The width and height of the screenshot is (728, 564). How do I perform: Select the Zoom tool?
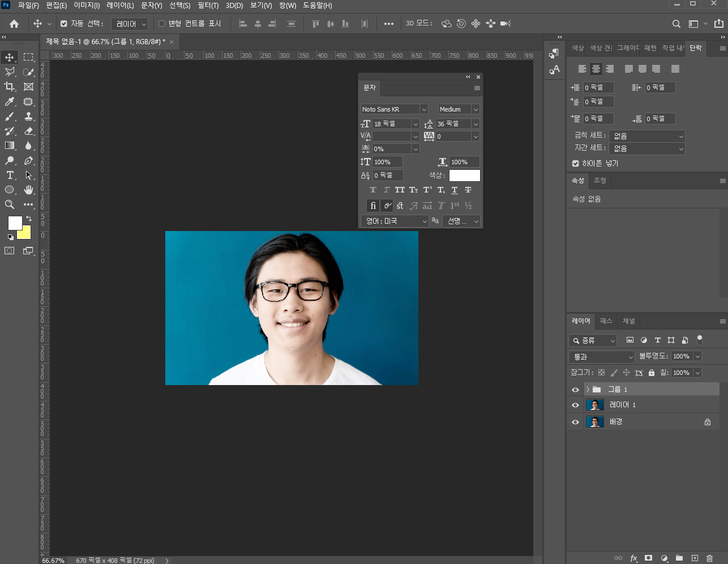point(10,204)
